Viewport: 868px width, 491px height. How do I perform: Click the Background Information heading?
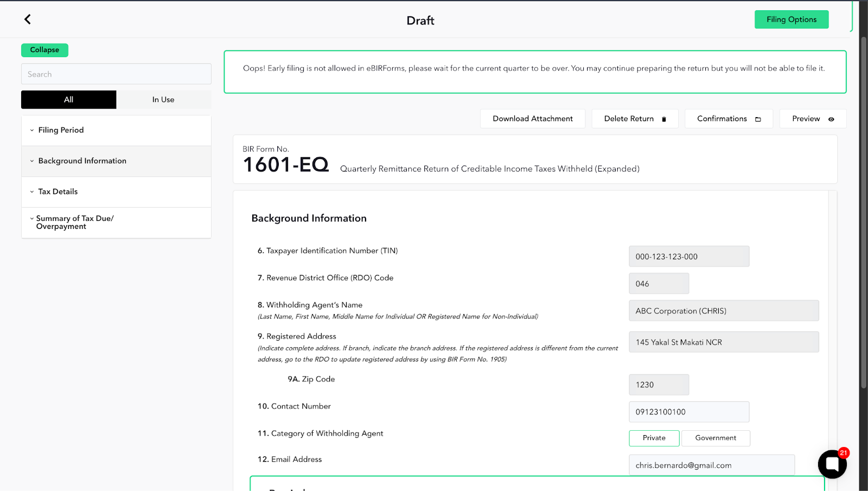309,218
